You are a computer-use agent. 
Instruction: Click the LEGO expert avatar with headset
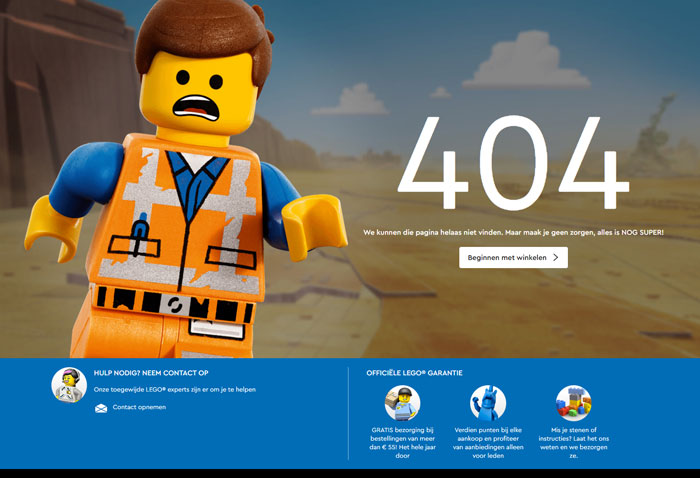click(69, 385)
